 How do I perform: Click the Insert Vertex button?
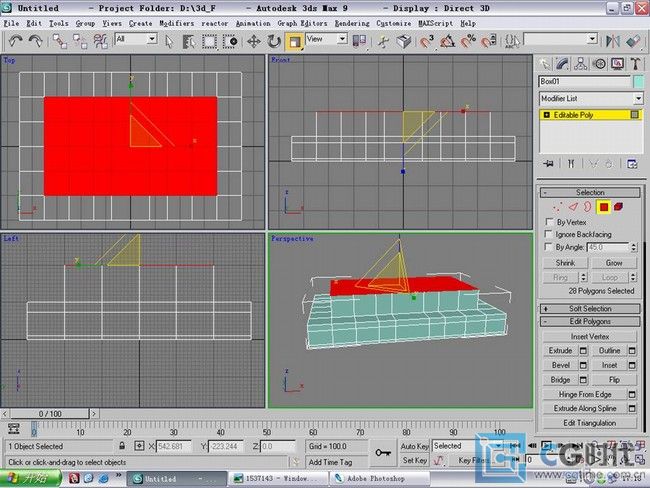click(589, 337)
